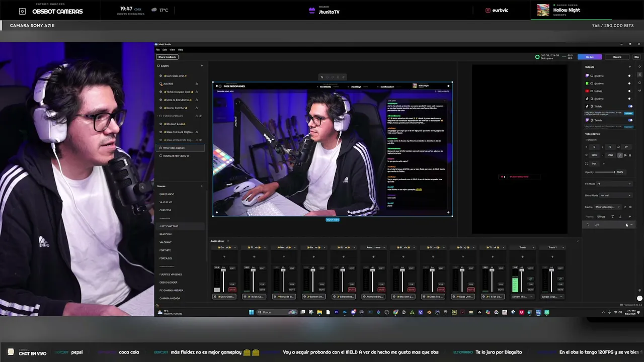Click lock icon on TikTok Compact Dock layer
This screenshot has width=644, height=362.
196,92
